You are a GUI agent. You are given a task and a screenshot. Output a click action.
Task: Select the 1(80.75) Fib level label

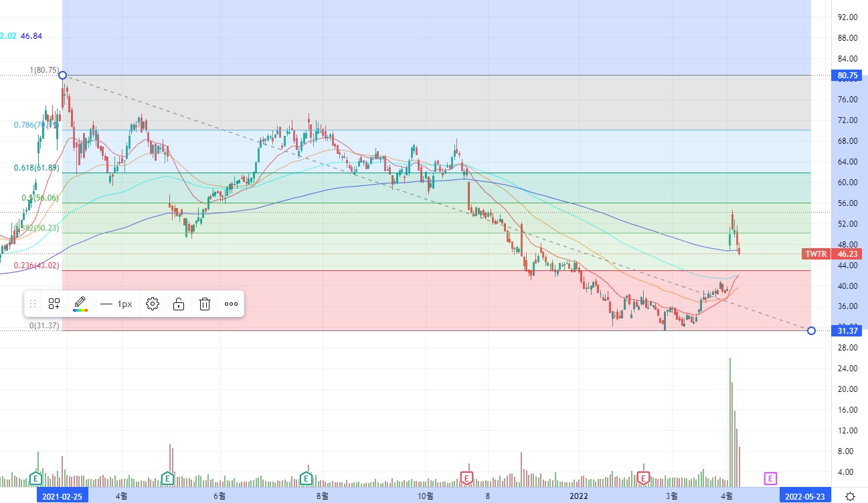[44, 70]
